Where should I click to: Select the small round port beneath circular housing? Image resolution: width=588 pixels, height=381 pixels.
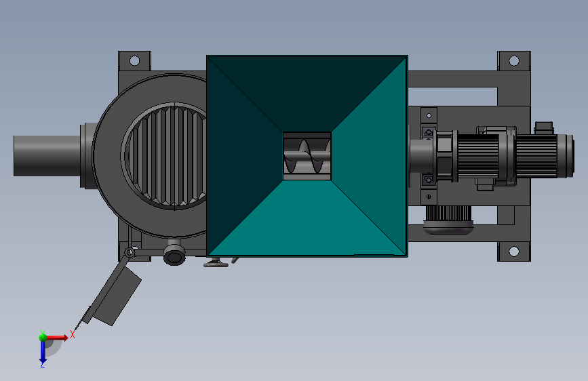tap(174, 256)
